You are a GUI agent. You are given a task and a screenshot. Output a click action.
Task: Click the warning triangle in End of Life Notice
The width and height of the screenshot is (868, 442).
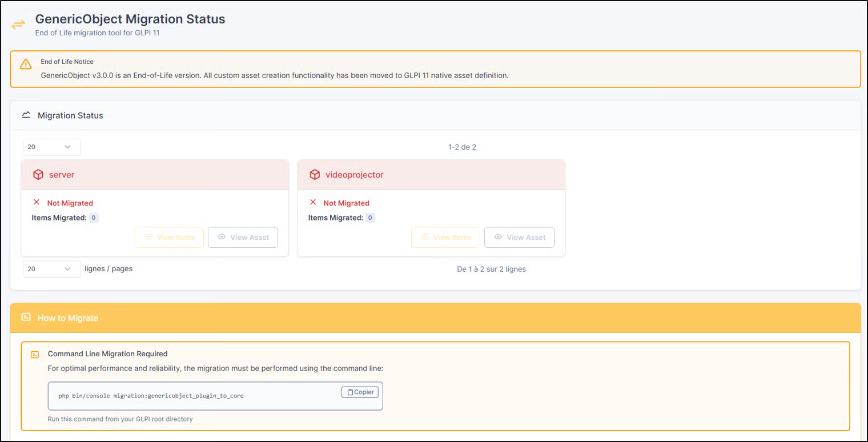point(26,64)
